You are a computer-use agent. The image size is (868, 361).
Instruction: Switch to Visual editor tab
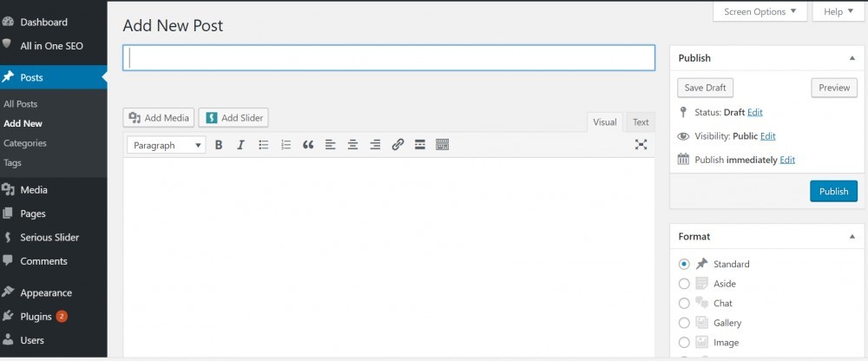[x=604, y=122]
